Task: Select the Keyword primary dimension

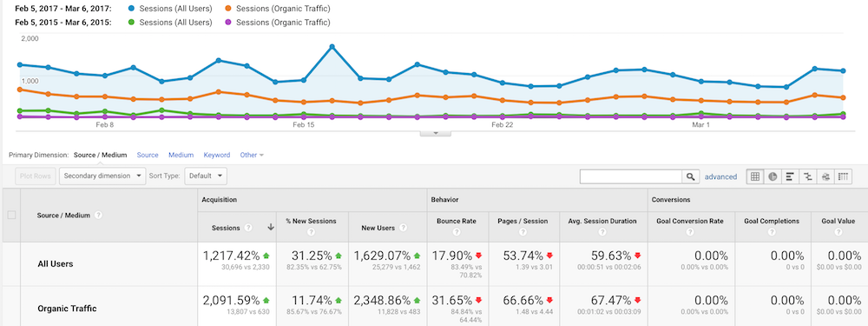Action: point(216,156)
